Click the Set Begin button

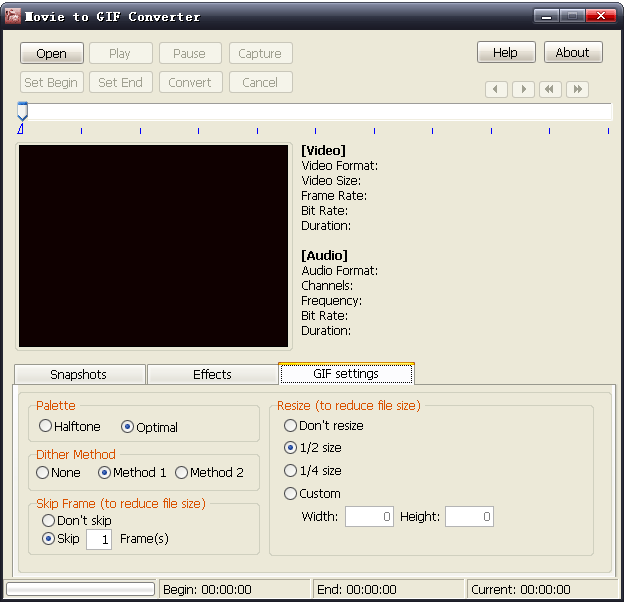tap(52, 82)
